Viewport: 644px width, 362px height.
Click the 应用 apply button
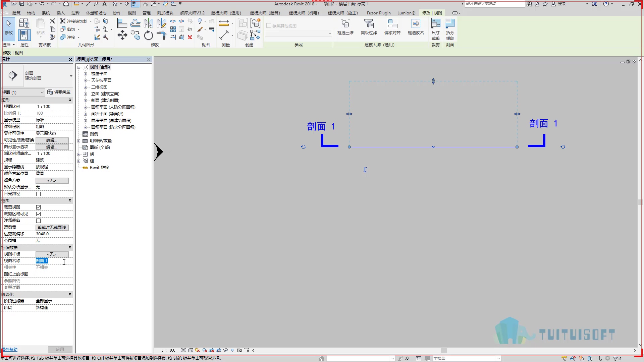point(60,349)
